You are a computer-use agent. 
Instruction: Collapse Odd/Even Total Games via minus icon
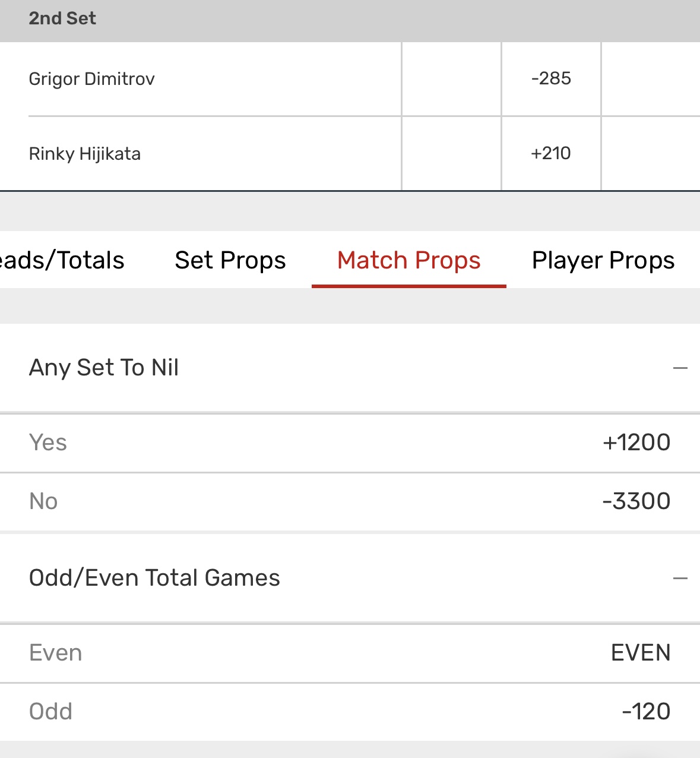[680, 578]
